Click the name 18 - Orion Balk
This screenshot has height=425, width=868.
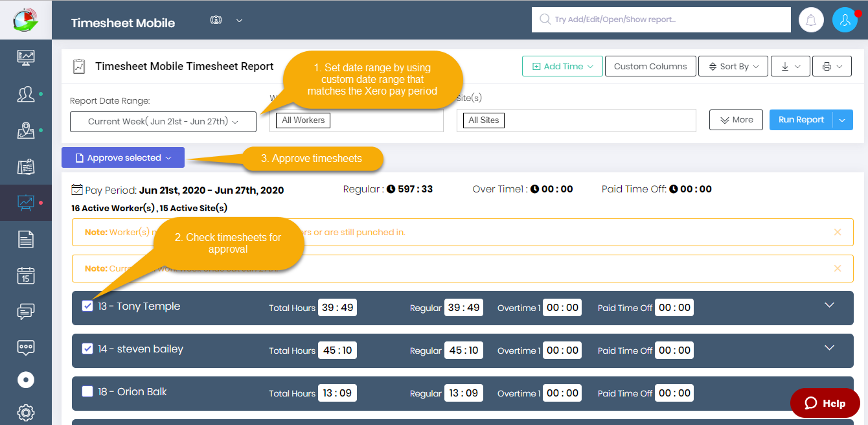132,392
